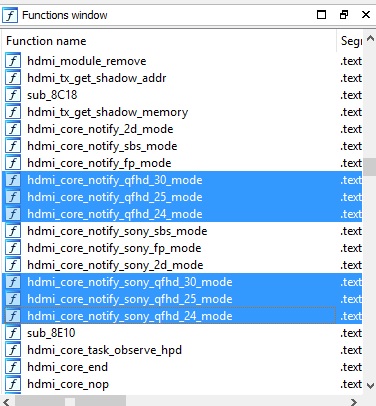Image resolution: width=376 pixels, height=406 pixels.
Task: Click the function icon beside hdmi_core_notify_sony_qfhd_24_mode
Action: point(13,316)
